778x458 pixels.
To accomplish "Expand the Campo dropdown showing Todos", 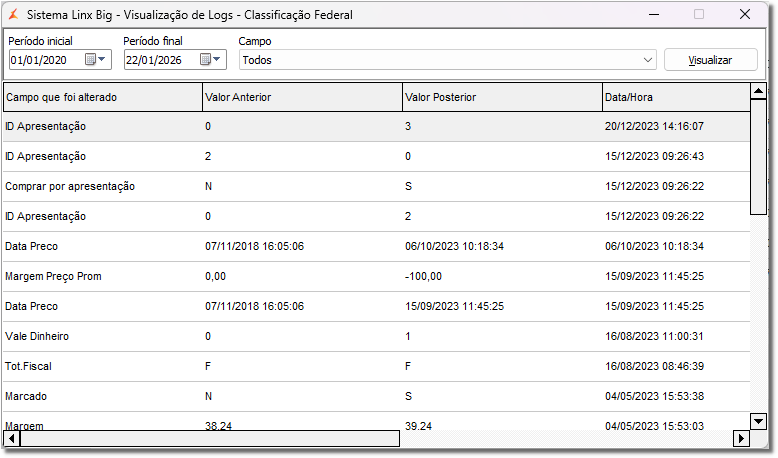I will pyautogui.click(x=648, y=60).
